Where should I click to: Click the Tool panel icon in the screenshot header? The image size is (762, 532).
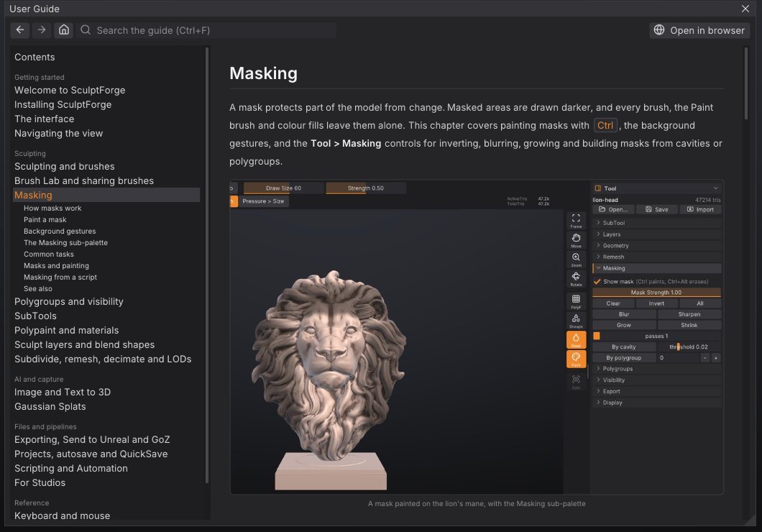click(598, 188)
